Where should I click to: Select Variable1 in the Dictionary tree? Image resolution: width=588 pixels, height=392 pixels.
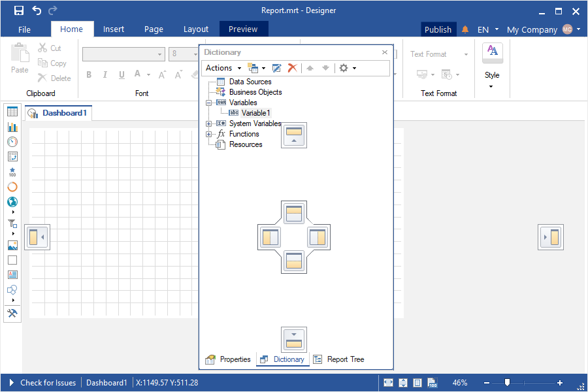(x=255, y=113)
